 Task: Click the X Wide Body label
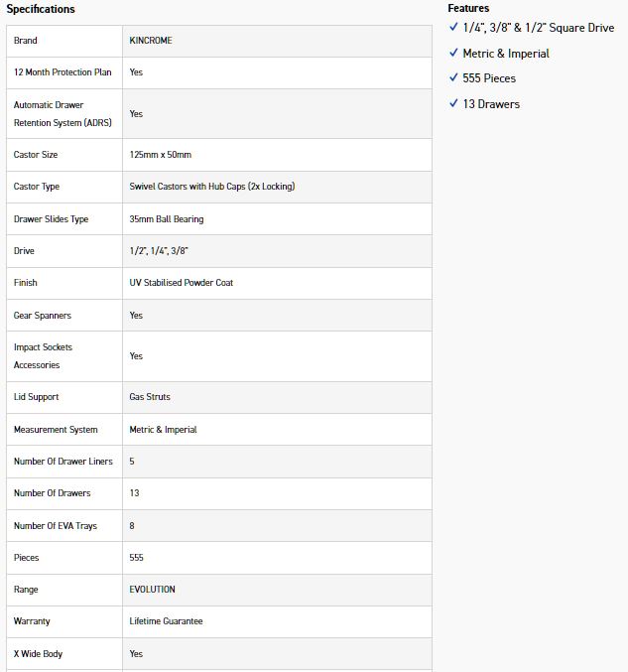[x=39, y=654]
